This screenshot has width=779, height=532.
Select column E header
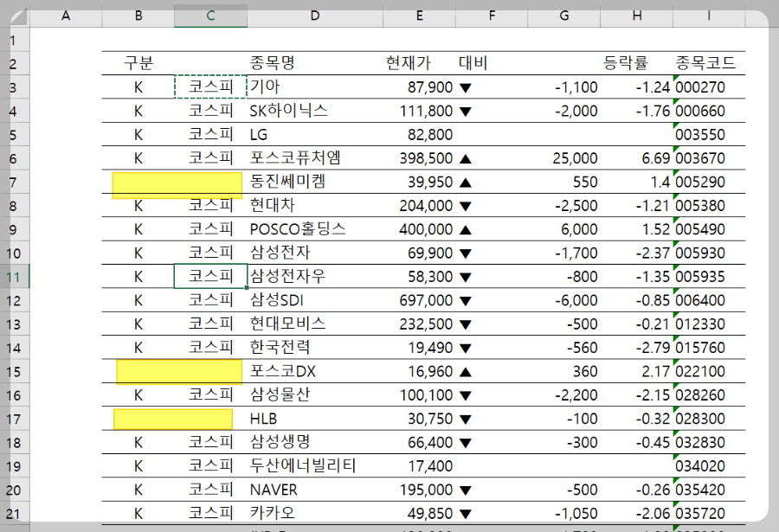tap(419, 16)
